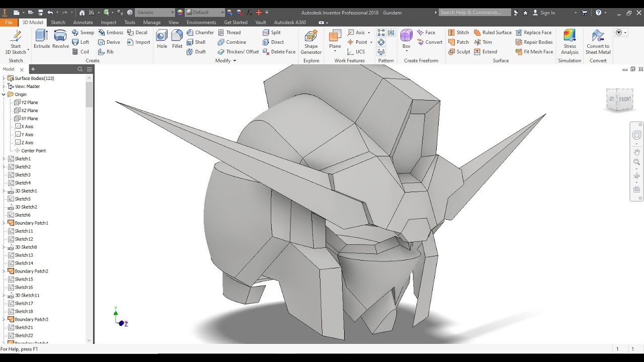
Task: Select Sketch11 in the browser
Action: click(x=21, y=231)
